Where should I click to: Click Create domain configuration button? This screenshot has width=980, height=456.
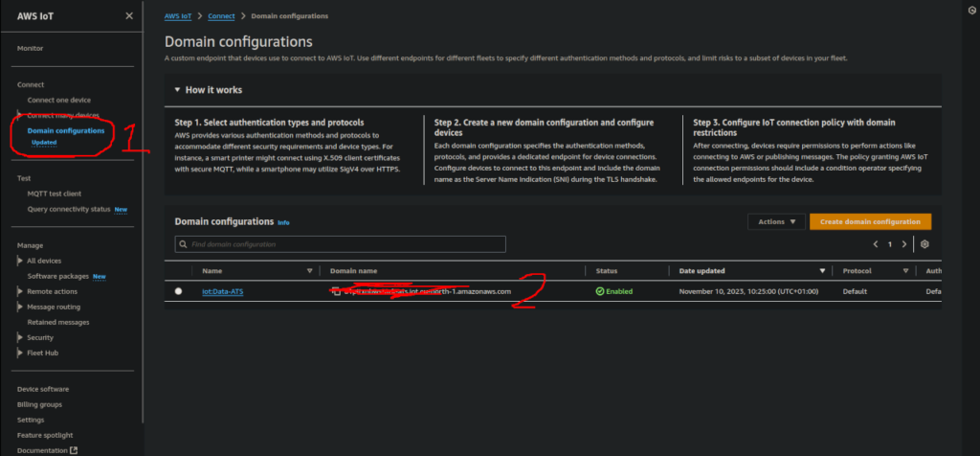click(870, 221)
